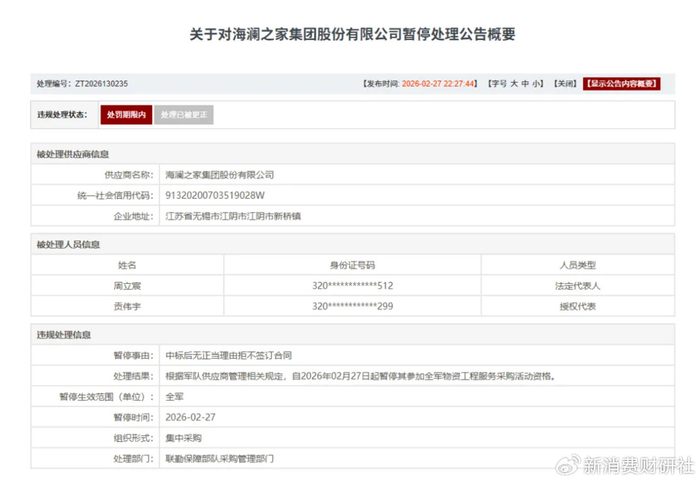The height and width of the screenshot is (482, 700).
Task: Click the 暂停生效范围（单位） label
Action: tap(107, 397)
